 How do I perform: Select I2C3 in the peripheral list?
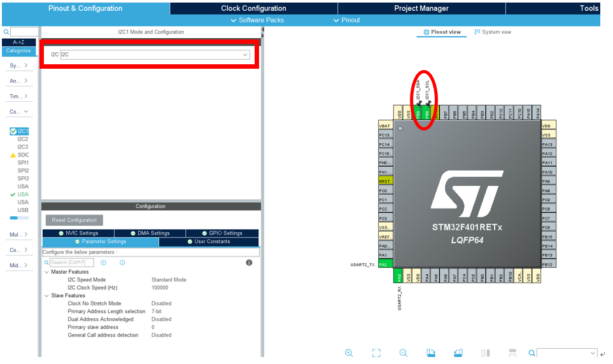tap(23, 147)
